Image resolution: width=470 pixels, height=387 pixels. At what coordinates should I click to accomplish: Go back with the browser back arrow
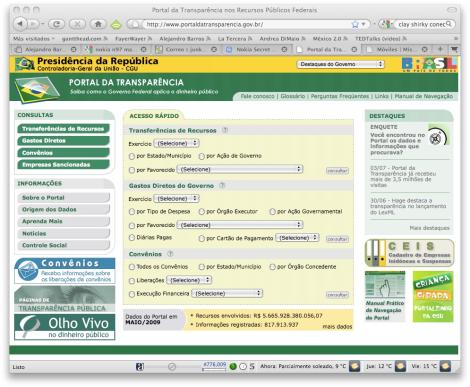[20, 24]
